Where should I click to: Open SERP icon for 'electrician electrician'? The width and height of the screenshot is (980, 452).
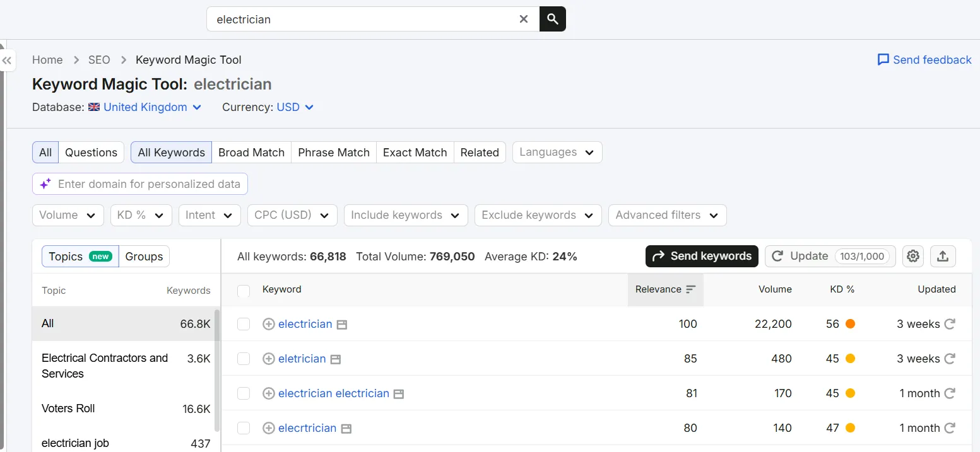pos(399,394)
